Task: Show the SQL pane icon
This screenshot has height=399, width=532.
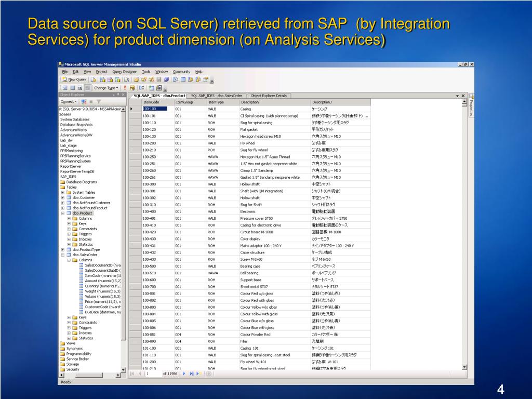Action: (79, 88)
